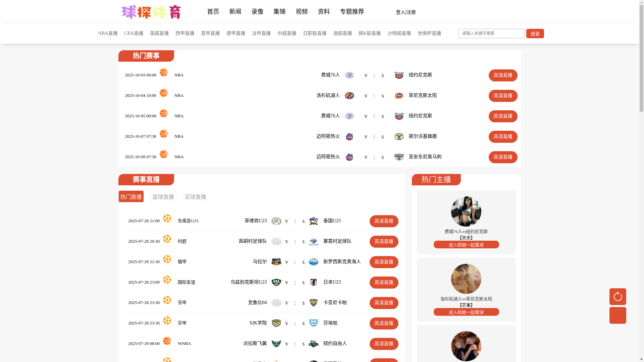Click the Phoenix Suns PHX logo

399,96
